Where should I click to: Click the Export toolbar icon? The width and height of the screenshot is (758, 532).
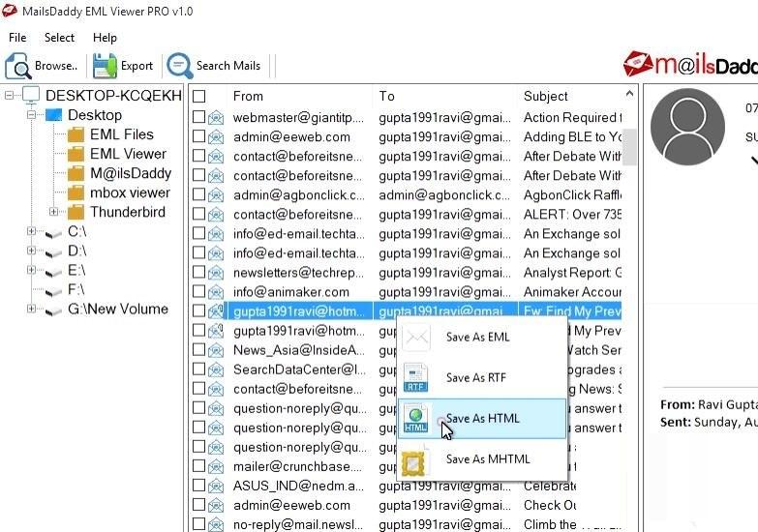click(105, 66)
